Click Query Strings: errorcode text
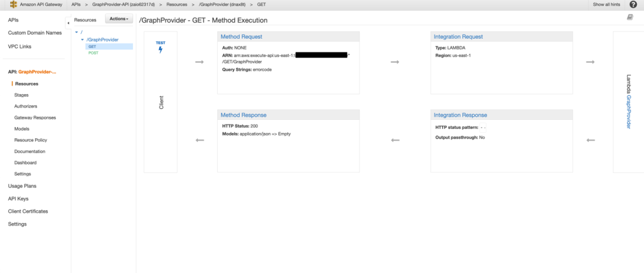 [247, 70]
